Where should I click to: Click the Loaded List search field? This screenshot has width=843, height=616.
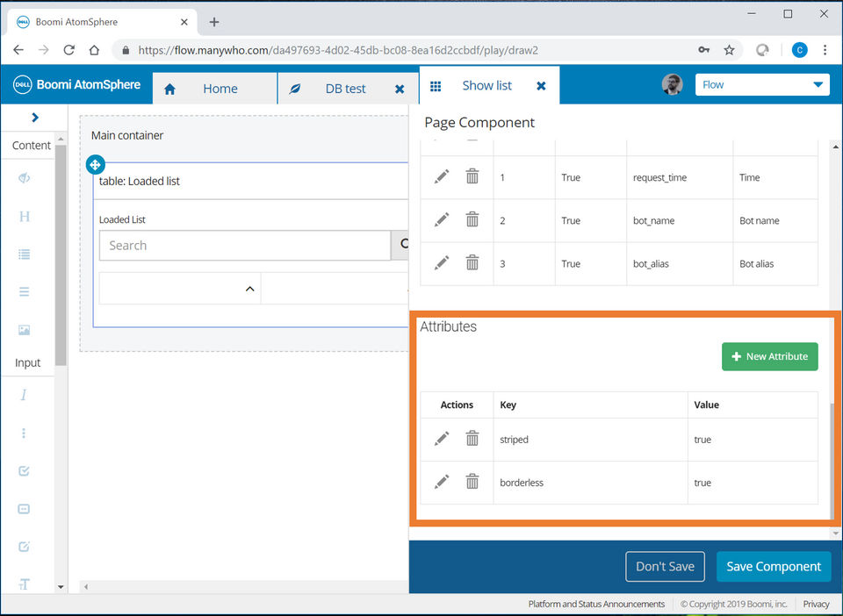(x=244, y=246)
